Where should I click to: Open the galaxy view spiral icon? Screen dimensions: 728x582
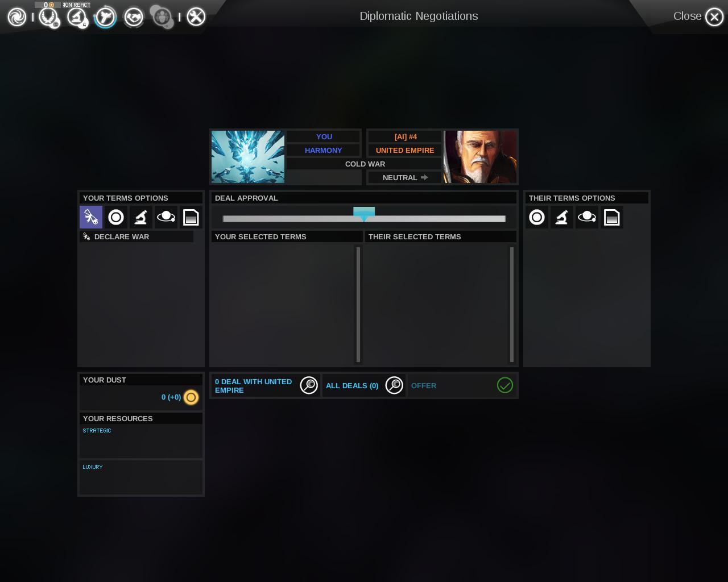coord(17,17)
